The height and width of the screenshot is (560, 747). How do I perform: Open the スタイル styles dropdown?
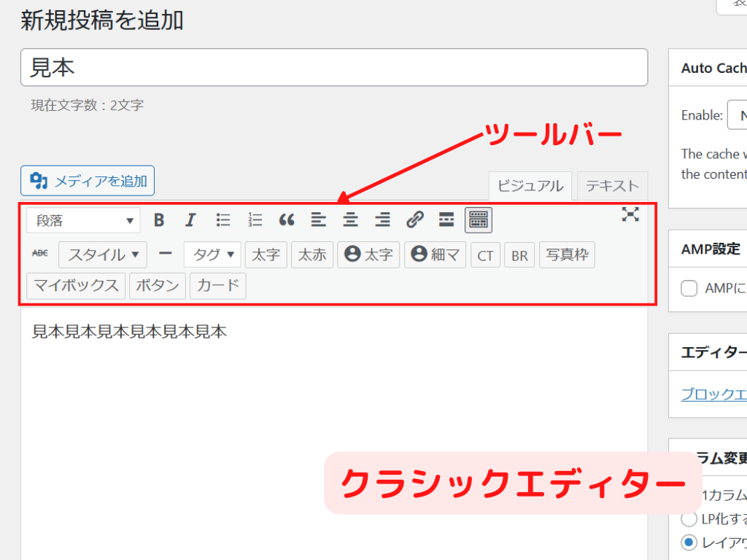point(103,254)
